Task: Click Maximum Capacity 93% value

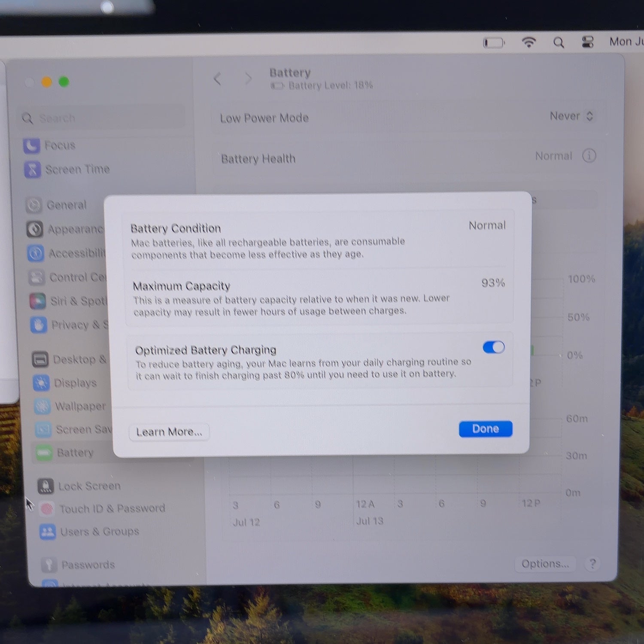Action: (493, 283)
